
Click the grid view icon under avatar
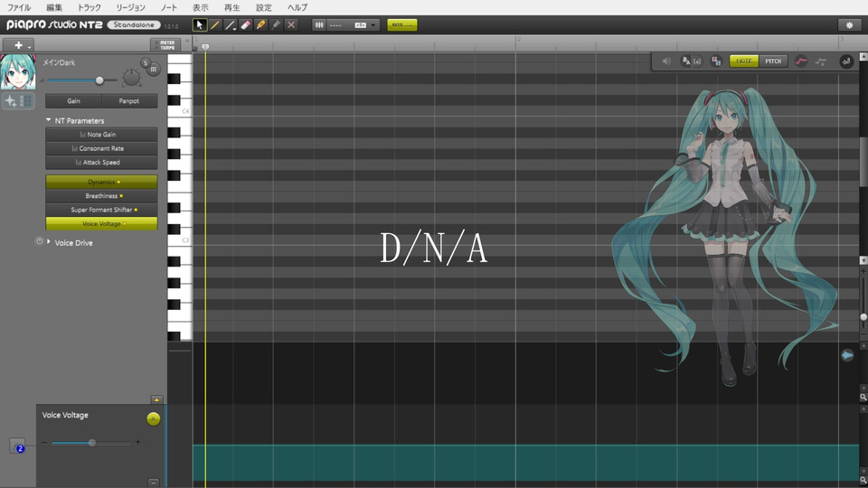[x=25, y=100]
